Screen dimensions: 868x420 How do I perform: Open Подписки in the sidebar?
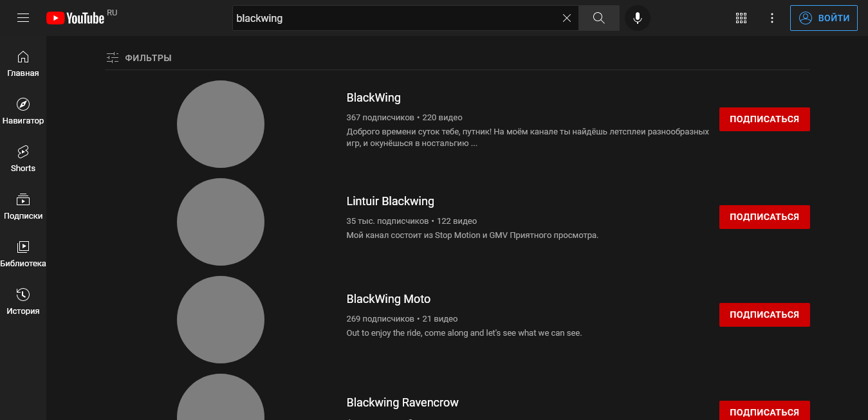pyautogui.click(x=23, y=206)
